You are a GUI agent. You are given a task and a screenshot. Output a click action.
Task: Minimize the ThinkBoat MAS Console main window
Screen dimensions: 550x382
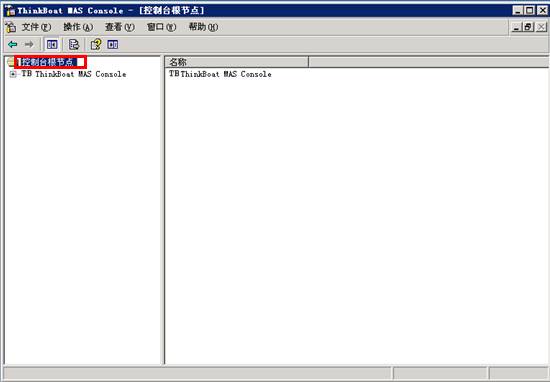coord(517,10)
